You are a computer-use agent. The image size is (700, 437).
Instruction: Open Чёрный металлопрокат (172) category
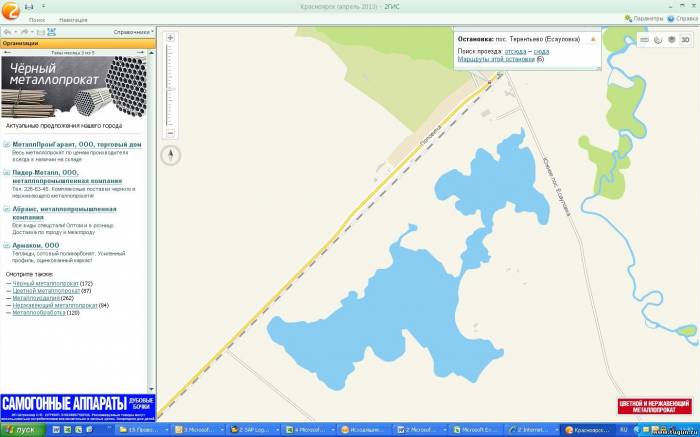coord(46,283)
